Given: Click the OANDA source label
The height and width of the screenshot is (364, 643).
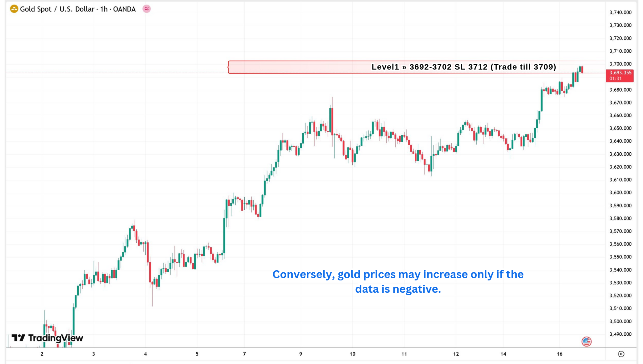Looking at the screenshot, I should [x=124, y=9].
